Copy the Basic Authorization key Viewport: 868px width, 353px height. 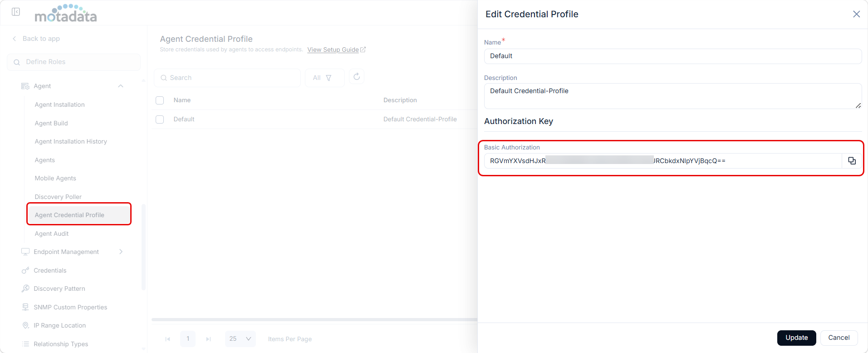pyautogui.click(x=852, y=161)
